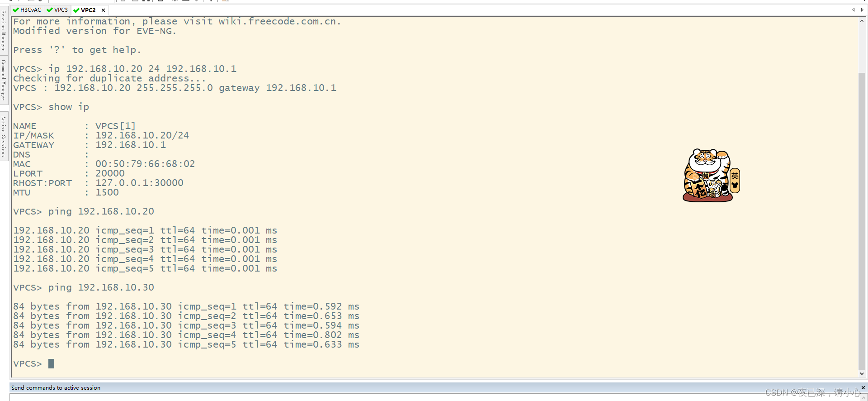This screenshot has height=401, width=868.
Task: Switch to the VPC3 tab
Action: 60,10
